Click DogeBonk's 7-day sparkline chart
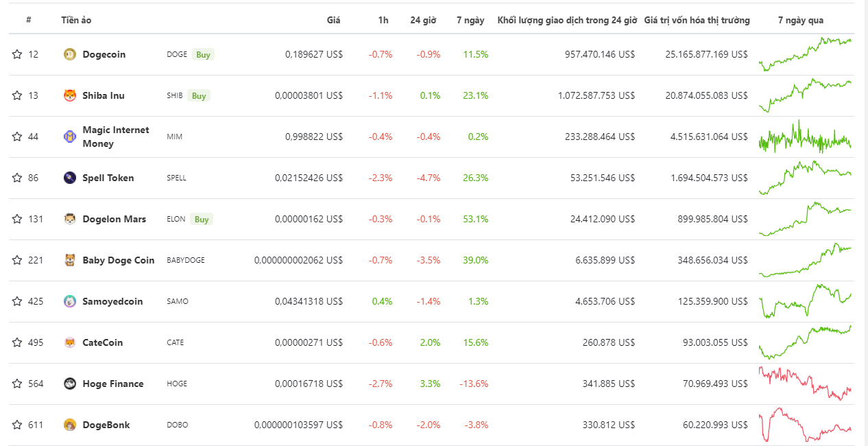868x446 pixels. (806, 425)
